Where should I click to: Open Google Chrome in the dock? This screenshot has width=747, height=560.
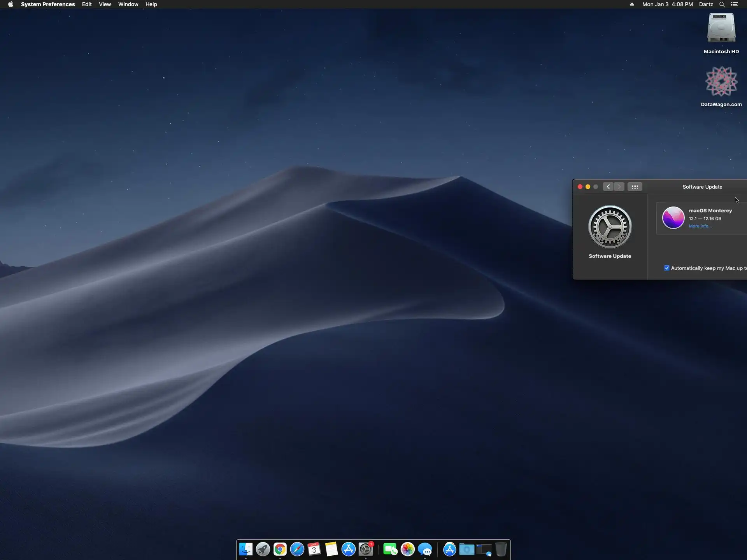point(280,549)
